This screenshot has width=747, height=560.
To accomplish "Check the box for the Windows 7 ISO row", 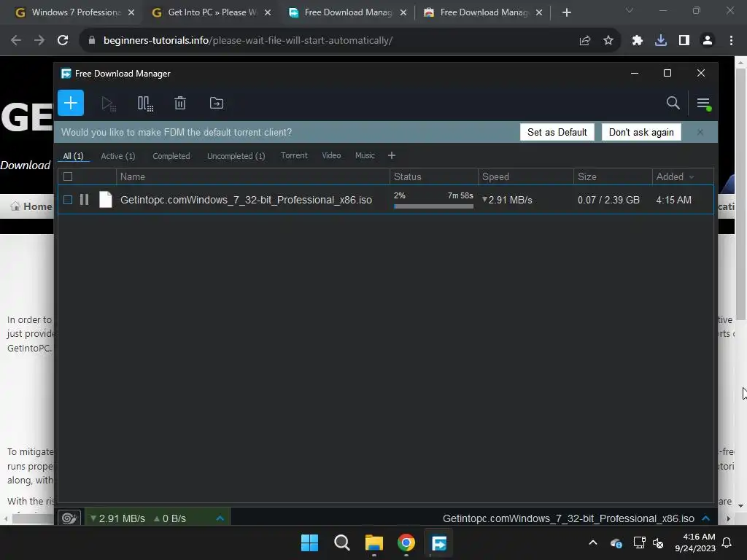I will coord(68,200).
